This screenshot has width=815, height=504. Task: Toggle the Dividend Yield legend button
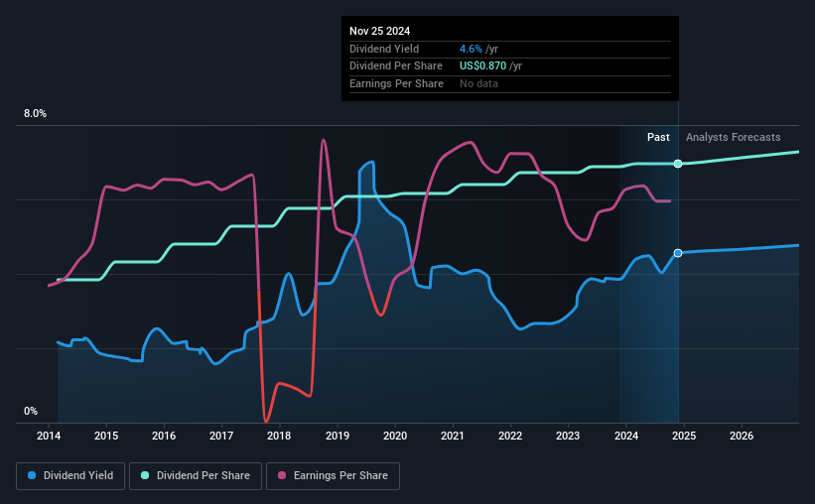(x=70, y=476)
